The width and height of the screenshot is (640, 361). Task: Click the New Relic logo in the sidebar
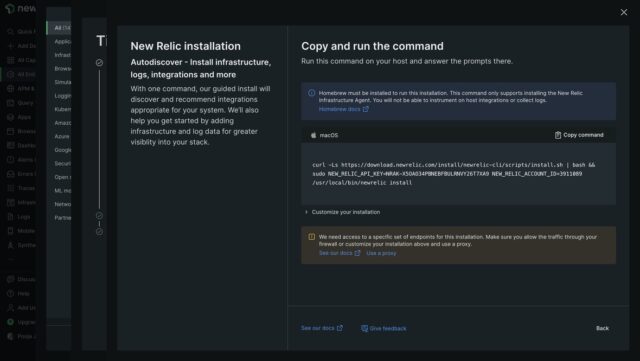coord(10,9)
